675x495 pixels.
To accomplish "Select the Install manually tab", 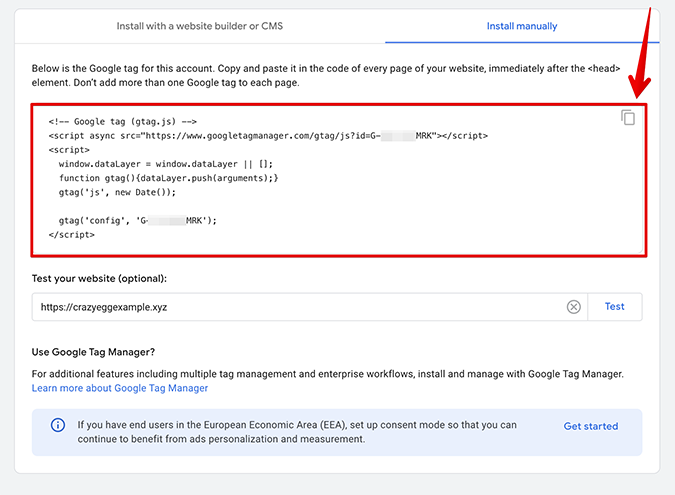I will point(522,26).
